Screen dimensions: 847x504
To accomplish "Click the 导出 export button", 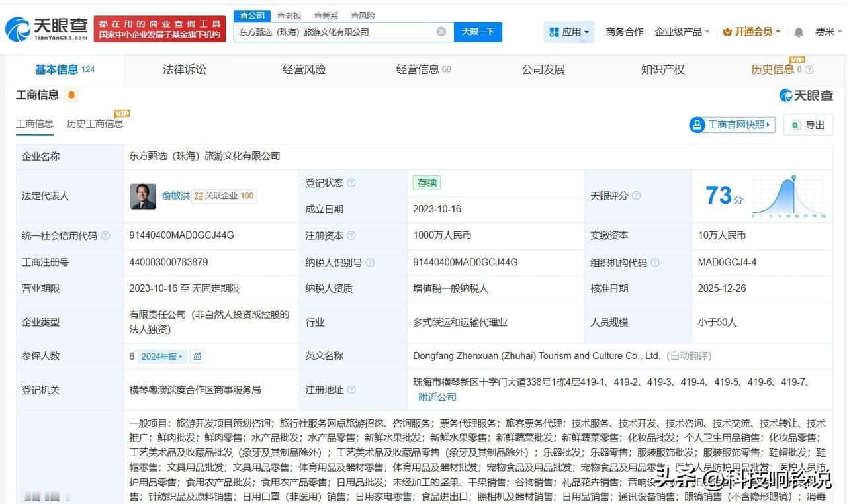I will 808,124.
